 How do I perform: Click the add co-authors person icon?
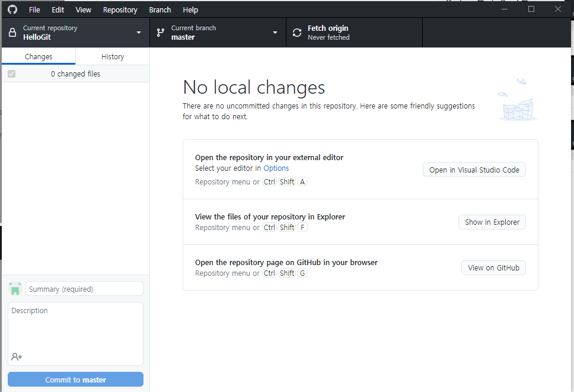(x=17, y=356)
